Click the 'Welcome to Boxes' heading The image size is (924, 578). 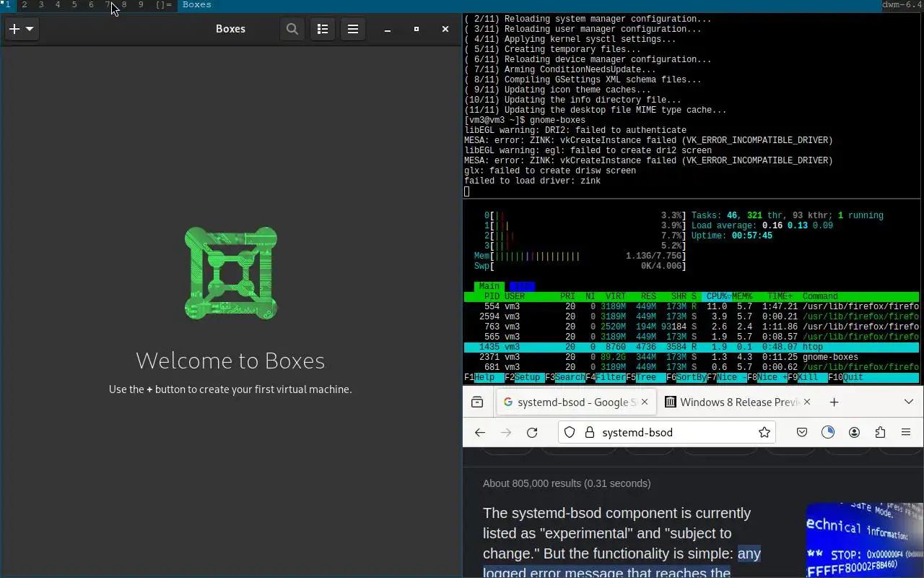(x=230, y=360)
